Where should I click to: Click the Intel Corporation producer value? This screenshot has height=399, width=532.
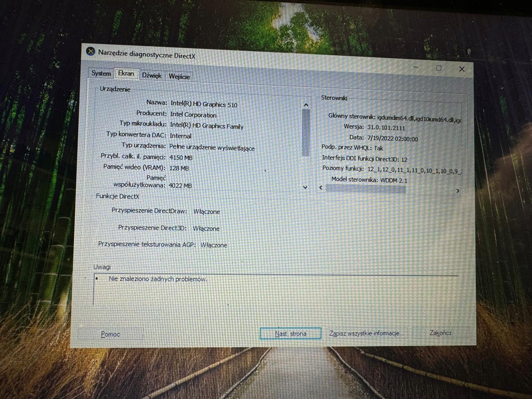193,115
